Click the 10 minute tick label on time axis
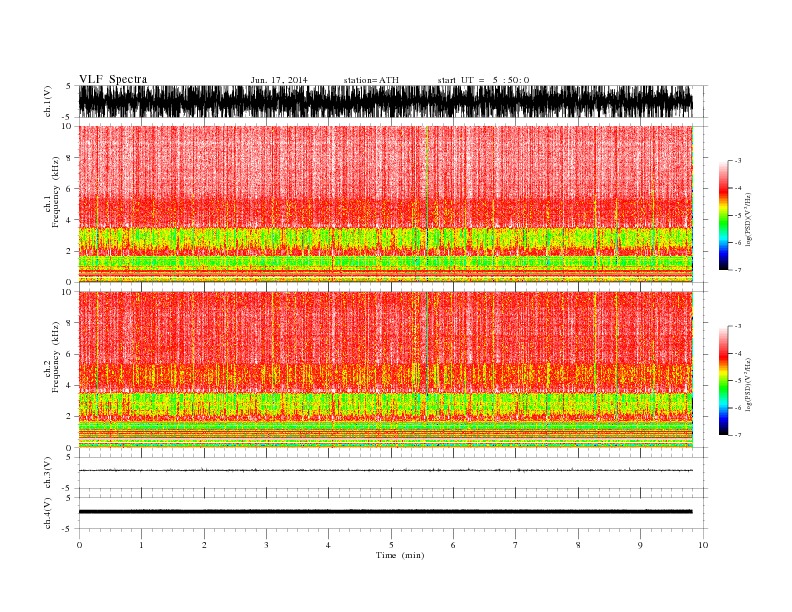The height and width of the screenshot is (612, 792). tap(703, 545)
